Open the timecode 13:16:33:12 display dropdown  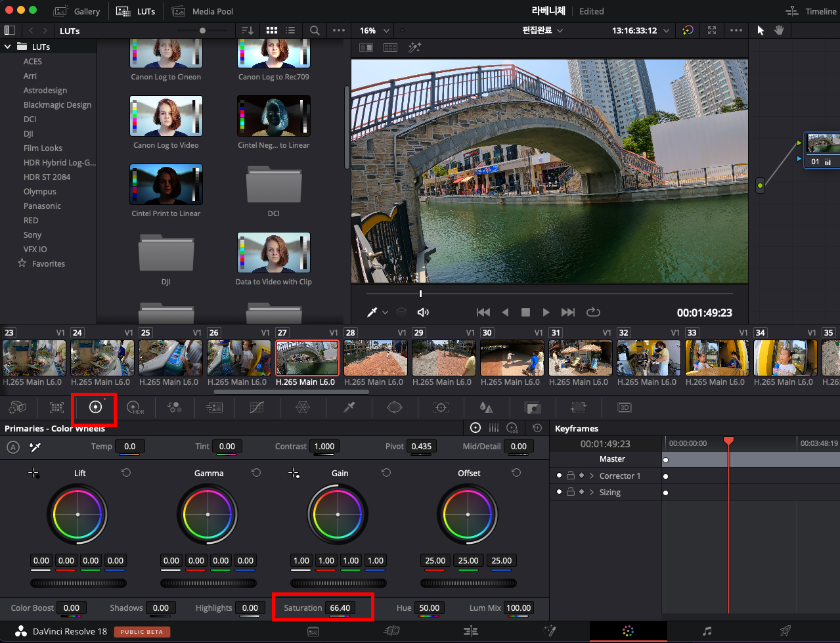(x=640, y=30)
